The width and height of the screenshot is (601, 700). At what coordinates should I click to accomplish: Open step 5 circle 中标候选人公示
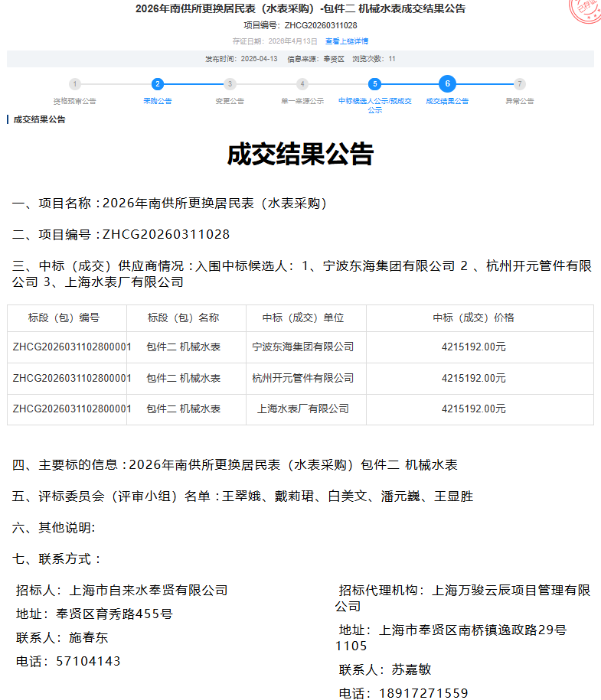pyautogui.click(x=374, y=84)
